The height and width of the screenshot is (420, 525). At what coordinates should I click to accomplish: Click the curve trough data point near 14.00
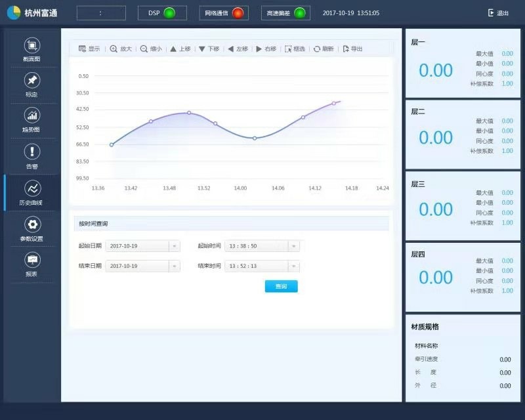pyautogui.click(x=255, y=138)
